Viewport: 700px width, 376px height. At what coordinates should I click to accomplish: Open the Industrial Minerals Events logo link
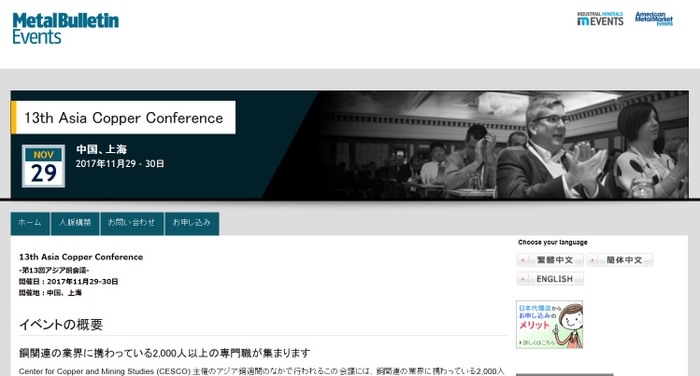(600, 19)
